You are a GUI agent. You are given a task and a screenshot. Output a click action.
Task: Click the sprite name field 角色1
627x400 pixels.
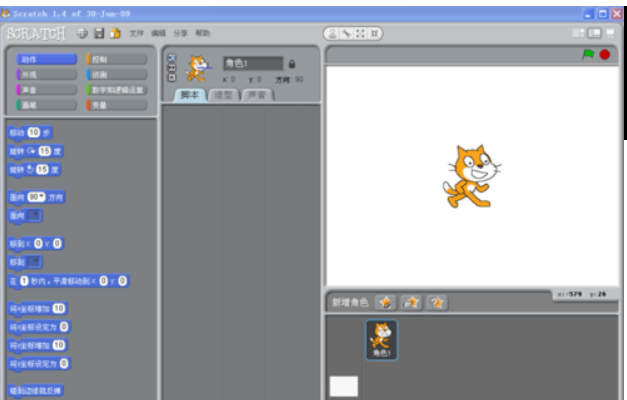[x=253, y=63]
